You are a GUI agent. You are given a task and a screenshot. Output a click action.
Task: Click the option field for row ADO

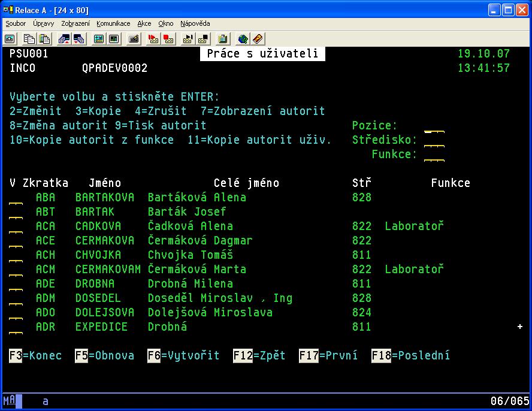pos(16,313)
